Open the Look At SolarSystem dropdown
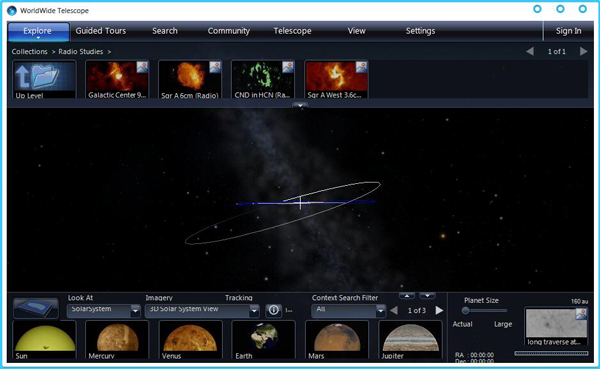The width and height of the screenshot is (600, 369). tap(104, 310)
